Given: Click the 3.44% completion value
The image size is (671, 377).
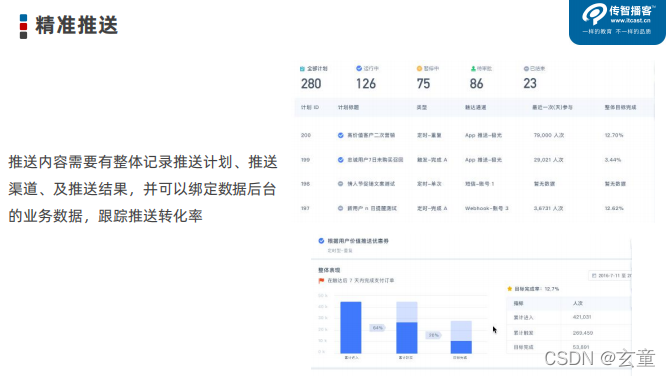Looking at the screenshot, I should coord(612,160).
